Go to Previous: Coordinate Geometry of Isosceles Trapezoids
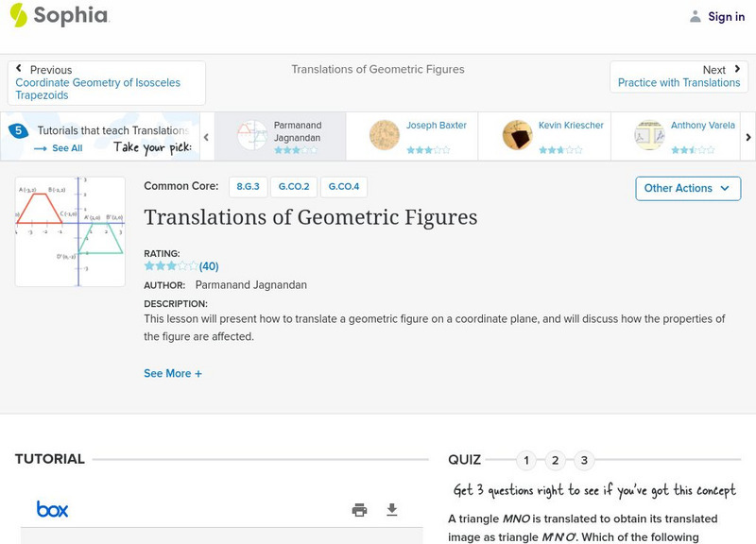Screen dimensions: 756x544 click(106, 83)
